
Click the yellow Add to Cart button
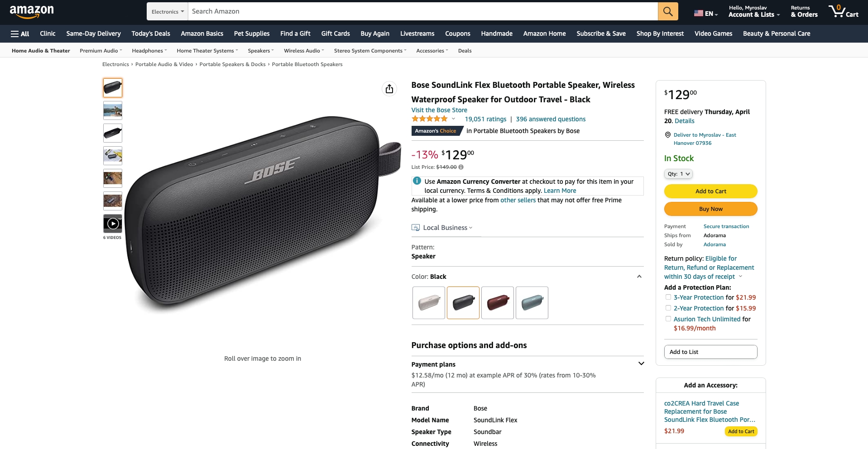click(710, 191)
